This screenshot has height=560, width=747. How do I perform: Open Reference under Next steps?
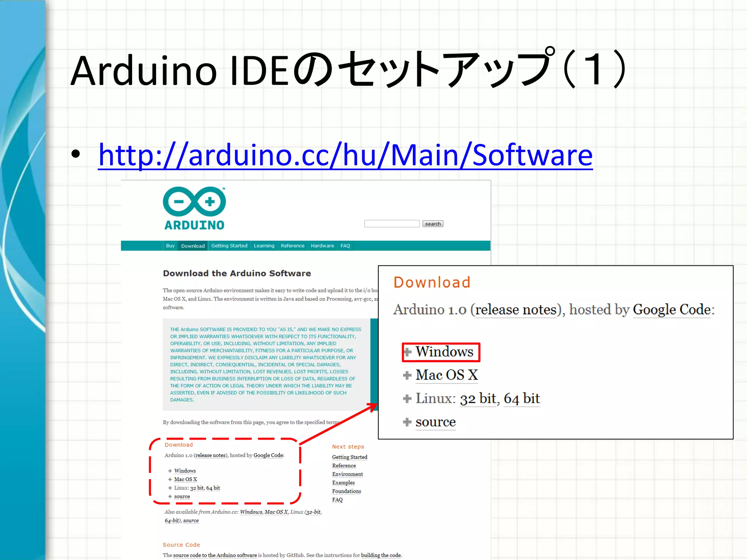point(344,466)
